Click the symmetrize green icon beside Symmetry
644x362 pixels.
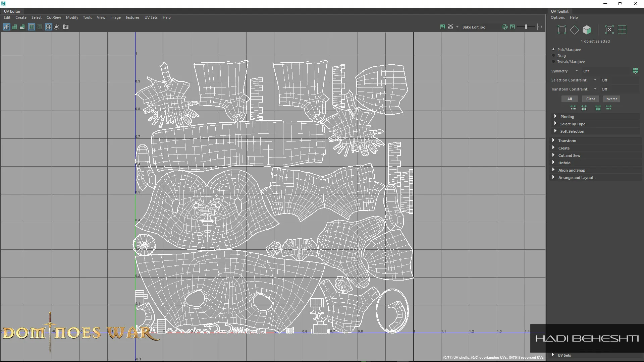pyautogui.click(x=635, y=71)
